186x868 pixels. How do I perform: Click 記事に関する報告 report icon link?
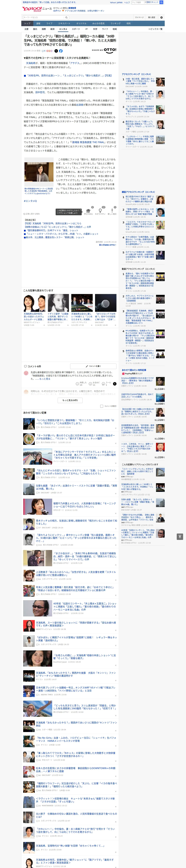(x=31, y=214)
